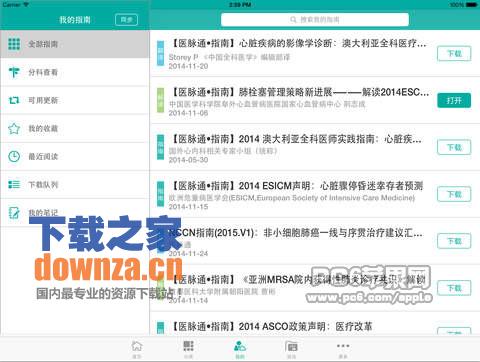The image size is (480, 362).
Task: Click teal tag icon of 心脏疾病的影像学诊断 row
Action: click(x=160, y=53)
